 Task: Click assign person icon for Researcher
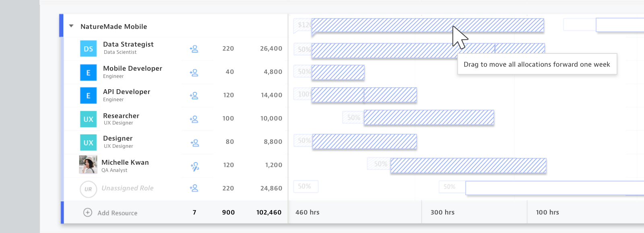(194, 119)
